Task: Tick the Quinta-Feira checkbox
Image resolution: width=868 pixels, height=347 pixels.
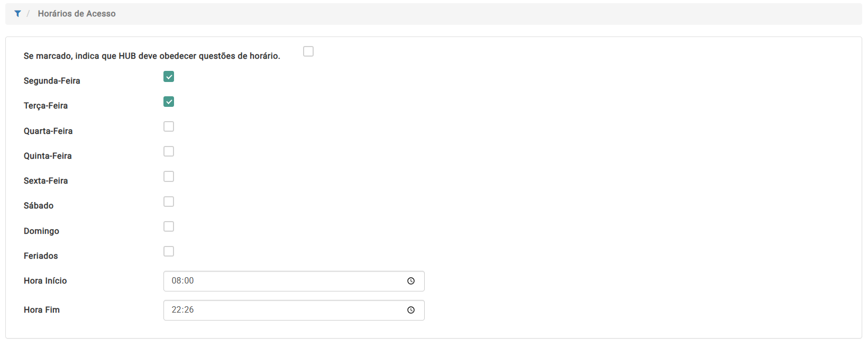Action: (169, 151)
